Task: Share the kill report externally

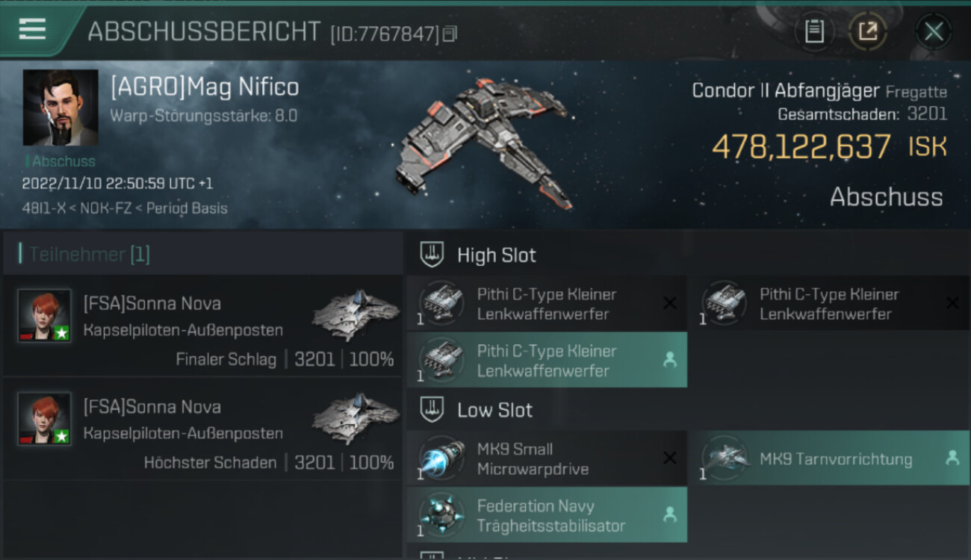Action: coord(867,31)
